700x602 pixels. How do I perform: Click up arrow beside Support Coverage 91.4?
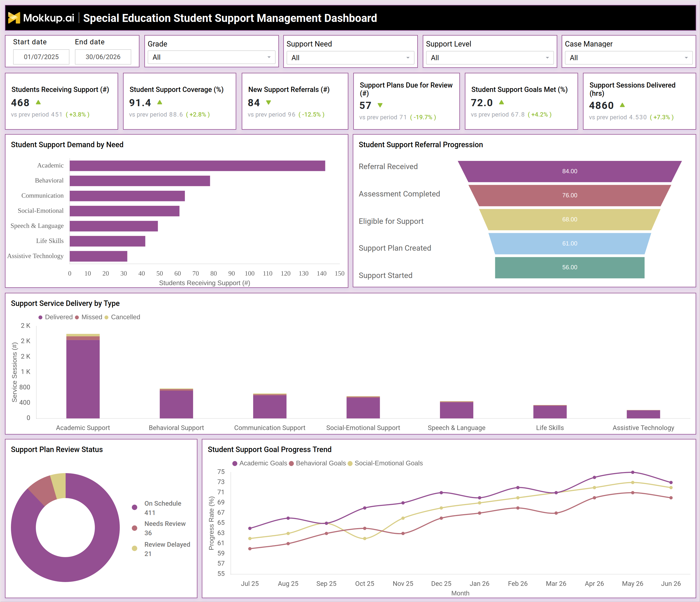[x=160, y=102]
